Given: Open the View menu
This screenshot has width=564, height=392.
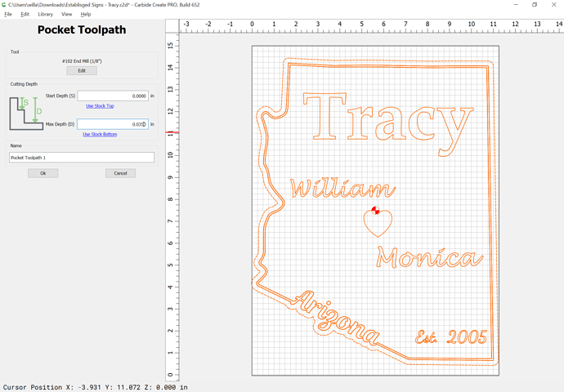Looking at the screenshot, I should [x=66, y=15].
